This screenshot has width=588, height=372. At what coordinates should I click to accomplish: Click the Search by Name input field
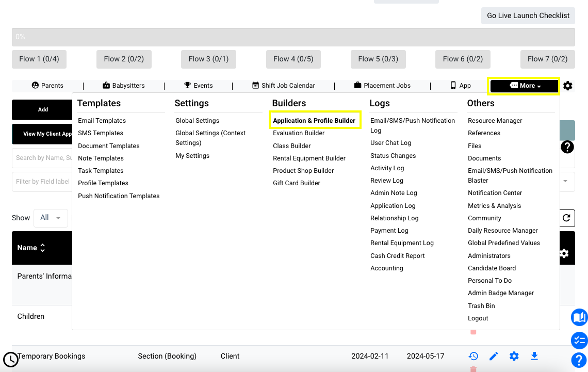point(42,158)
